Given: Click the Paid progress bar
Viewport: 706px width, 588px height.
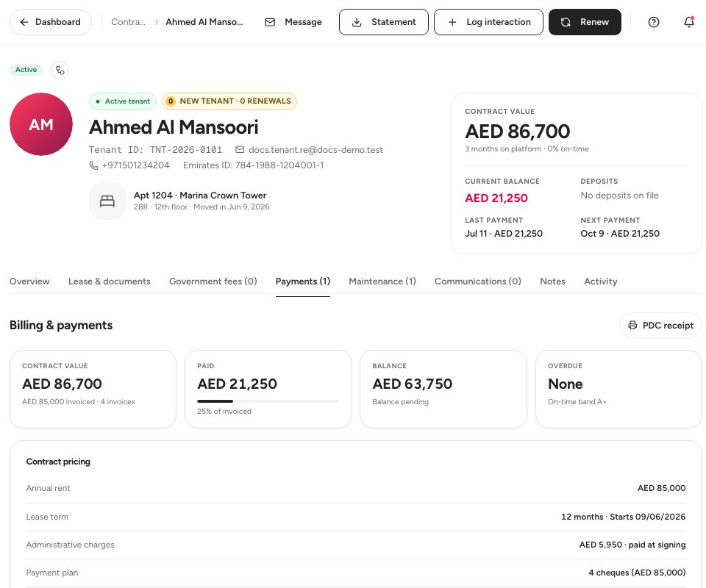Looking at the screenshot, I should click(x=268, y=401).
